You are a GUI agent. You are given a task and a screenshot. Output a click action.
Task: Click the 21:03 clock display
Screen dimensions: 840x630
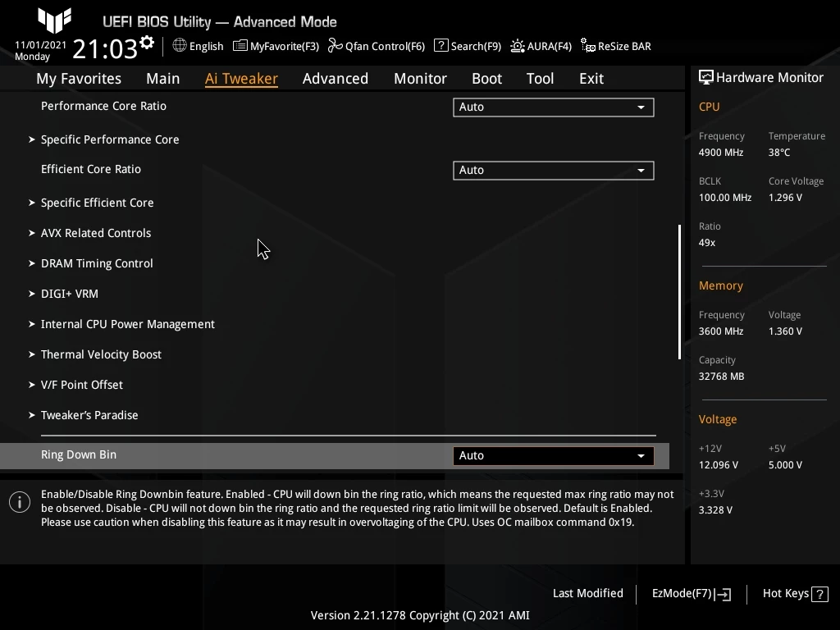(105, 48)
